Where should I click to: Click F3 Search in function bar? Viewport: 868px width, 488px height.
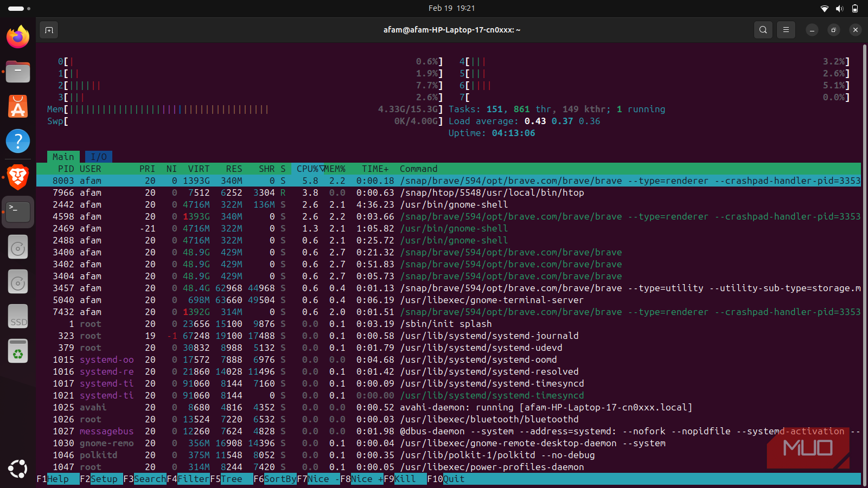[145, 479]
